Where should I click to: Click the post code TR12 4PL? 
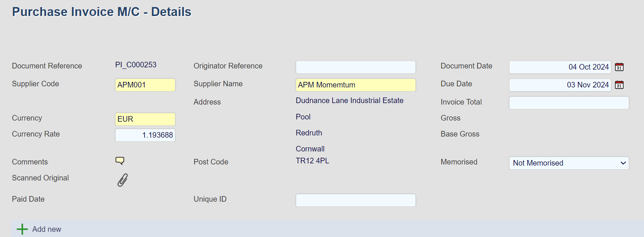[312, 161]
